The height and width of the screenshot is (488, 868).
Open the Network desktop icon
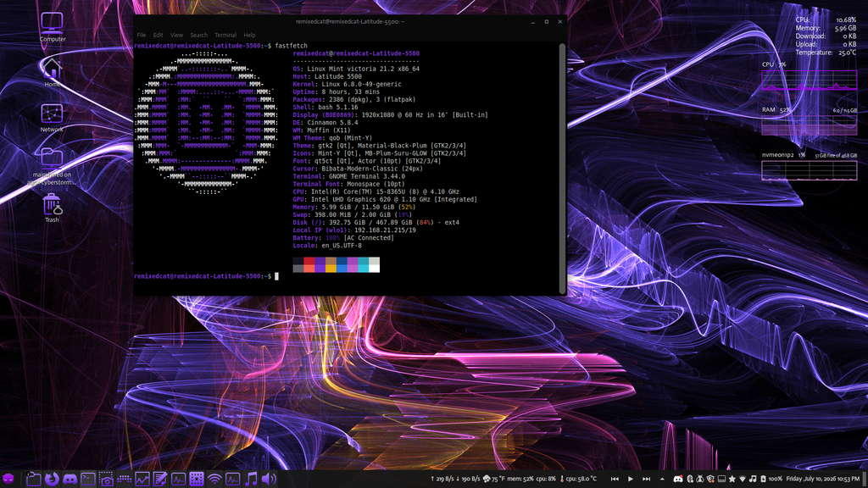pos(52,118)
